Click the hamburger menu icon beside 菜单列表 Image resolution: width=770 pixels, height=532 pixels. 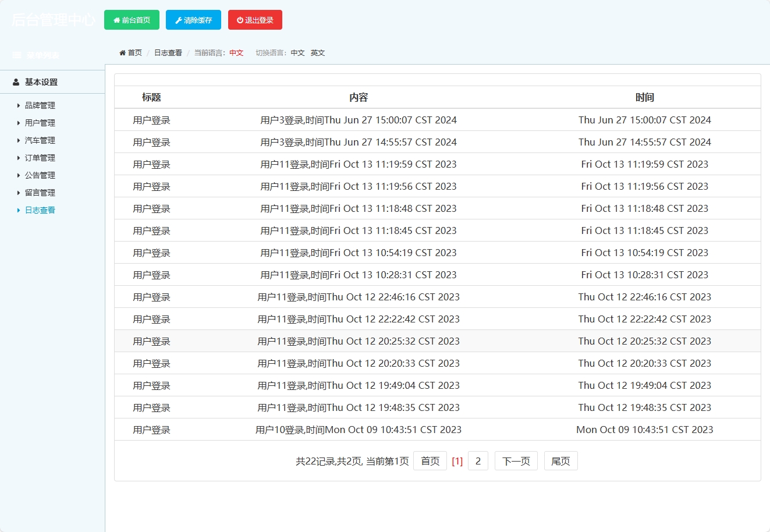pyautogui.click(x=16, y=55)
